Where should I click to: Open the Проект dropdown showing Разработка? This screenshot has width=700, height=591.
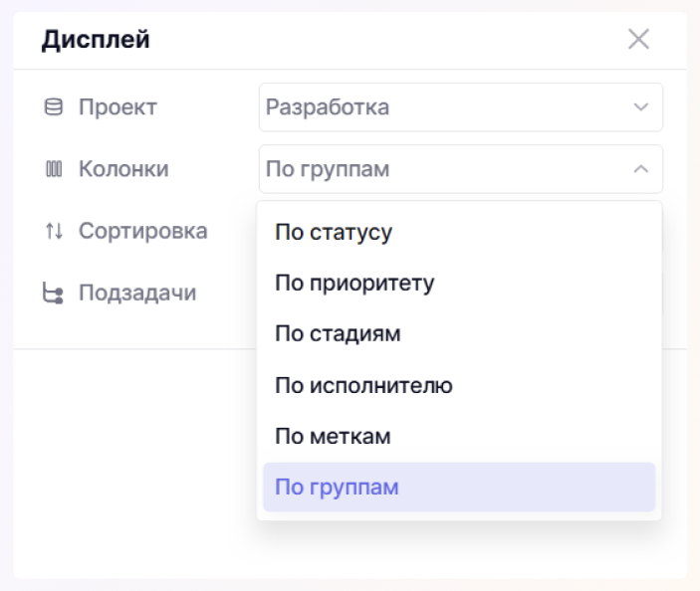coord(438,107)
